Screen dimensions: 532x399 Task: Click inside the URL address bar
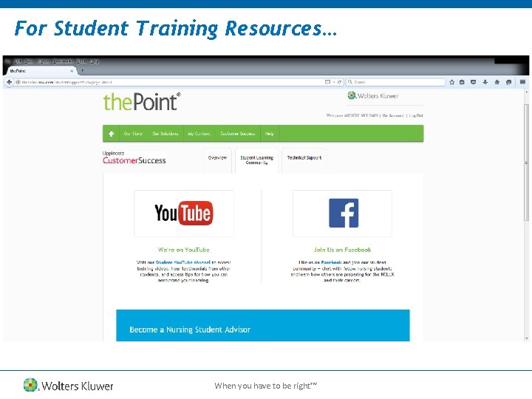click(x=170, y=82)
